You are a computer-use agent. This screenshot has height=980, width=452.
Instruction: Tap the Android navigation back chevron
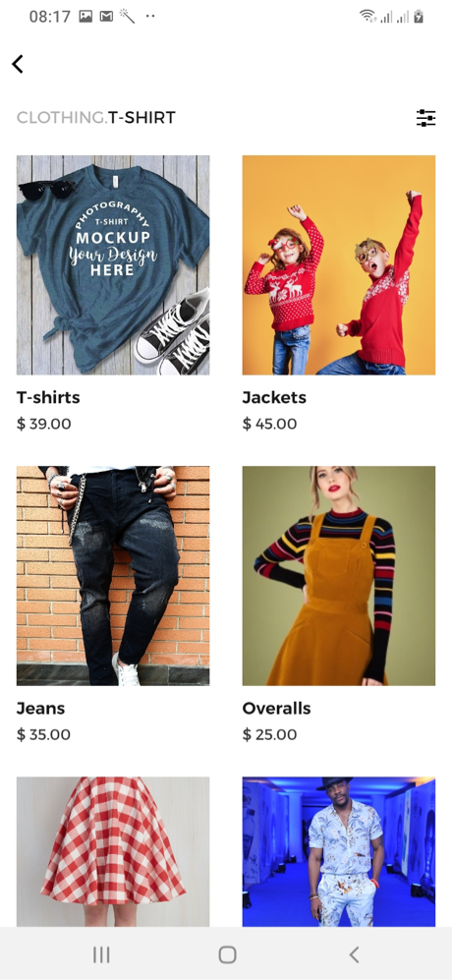click(354, 954)
